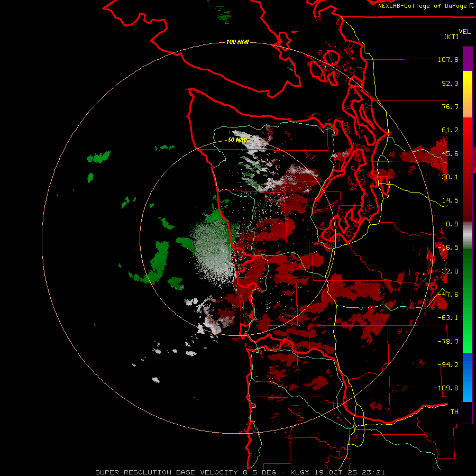Click the -0.9 velocity scale value
Screen dimensions: 476x476
point(450,224)
